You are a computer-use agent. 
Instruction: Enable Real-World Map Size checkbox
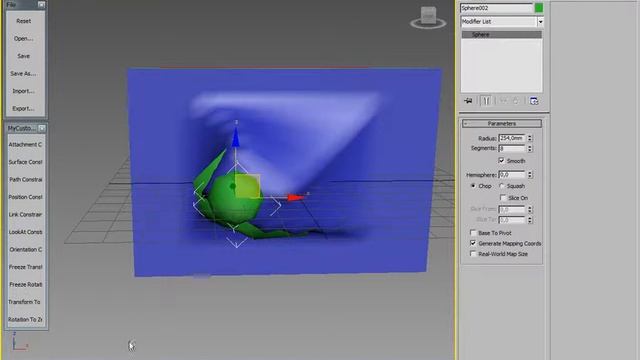[473, 254]
